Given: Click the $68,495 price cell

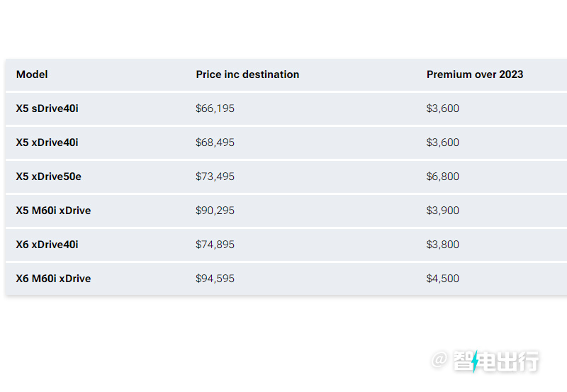Looking at the screenshot, I should click(x=215, y=142).
